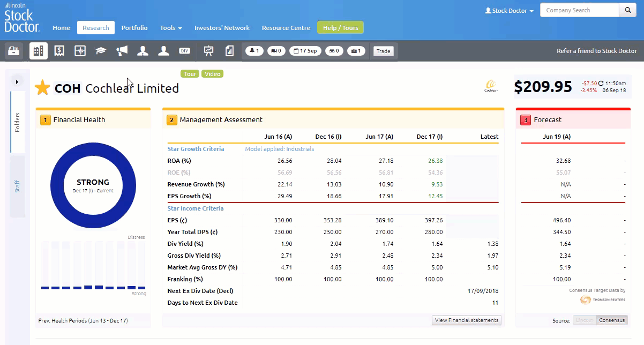644x345 pixels.
Task: Open the dollar receipt icon in the toolbar
Action: [59, 51]
